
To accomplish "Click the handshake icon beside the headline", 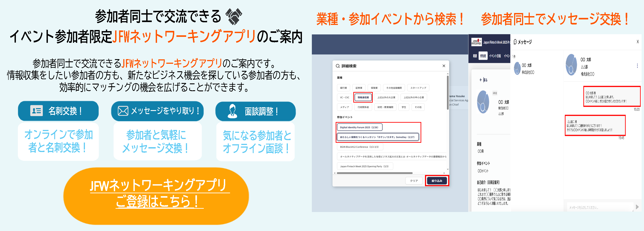I will click(234, 16).
